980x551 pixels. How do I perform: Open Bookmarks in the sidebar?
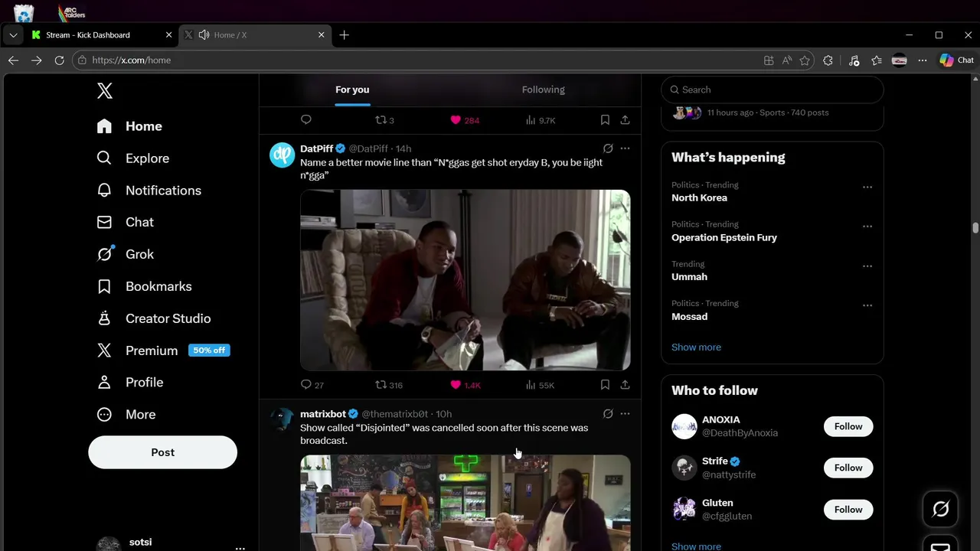[145, 286]
